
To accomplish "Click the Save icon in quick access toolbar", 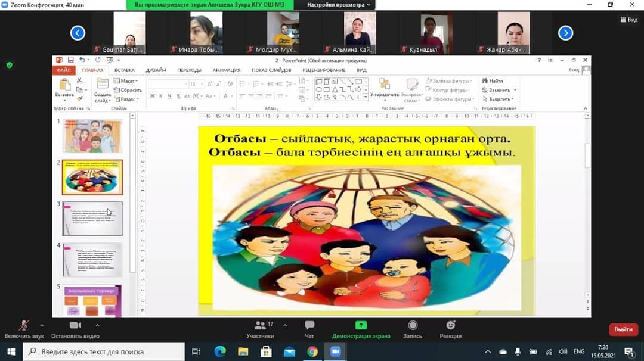I will coord(71,60).
